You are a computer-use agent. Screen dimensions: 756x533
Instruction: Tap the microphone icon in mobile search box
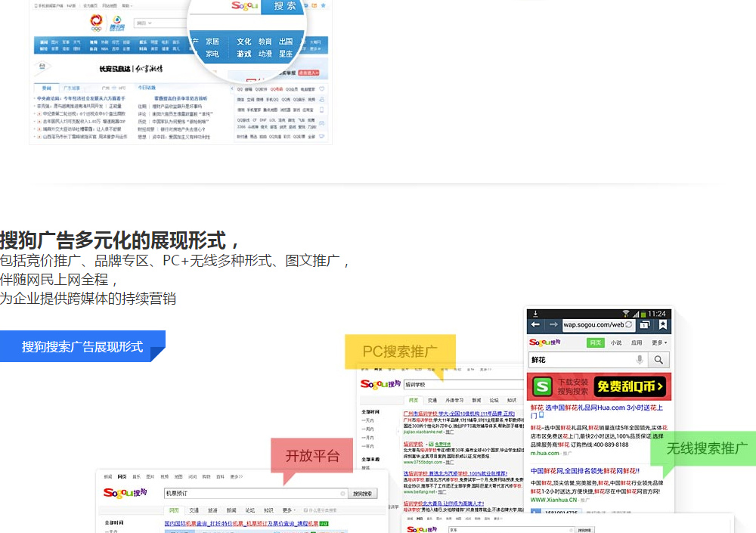[x=640, y=359]
